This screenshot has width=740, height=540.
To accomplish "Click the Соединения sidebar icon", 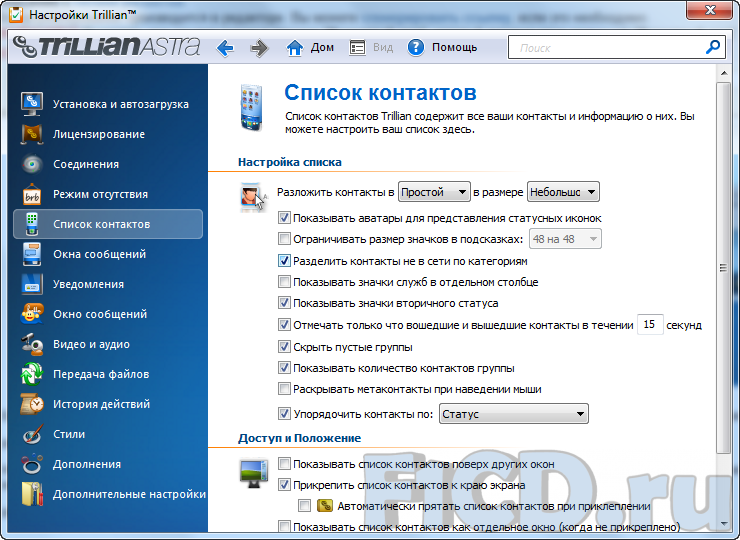I will click(32, 164).
